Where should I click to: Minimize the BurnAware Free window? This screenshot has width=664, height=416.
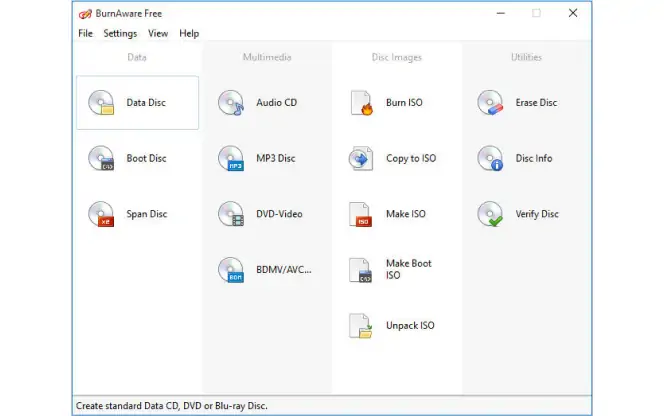501,13
